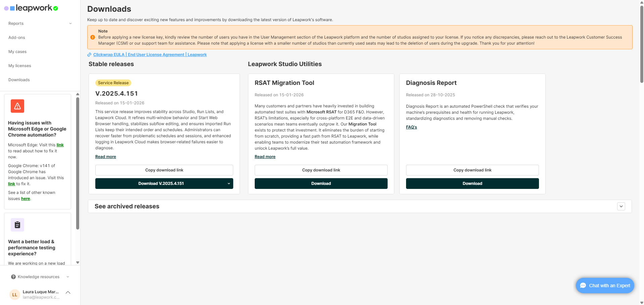Click the LL user avatar

click(14, 295)
